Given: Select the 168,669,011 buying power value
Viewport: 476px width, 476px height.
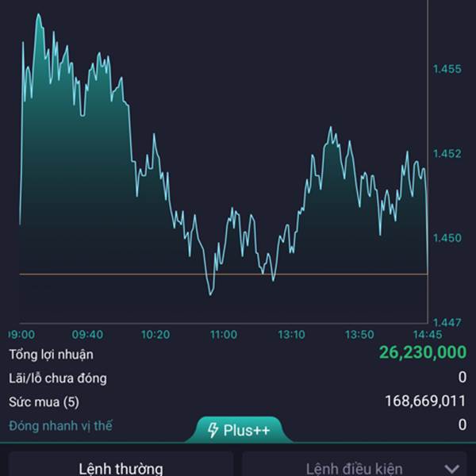Looking at the screenshot, I should click(x=425, y=401).
